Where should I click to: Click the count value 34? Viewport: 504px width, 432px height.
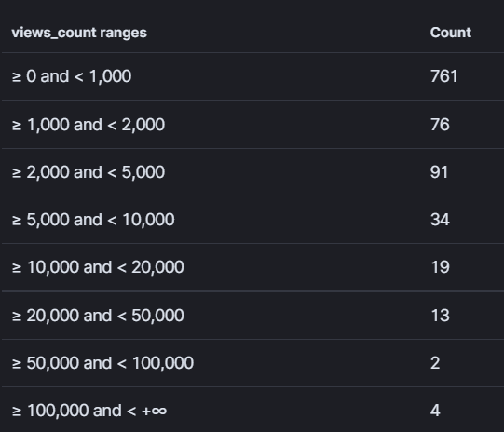click(x=440, y=220)
